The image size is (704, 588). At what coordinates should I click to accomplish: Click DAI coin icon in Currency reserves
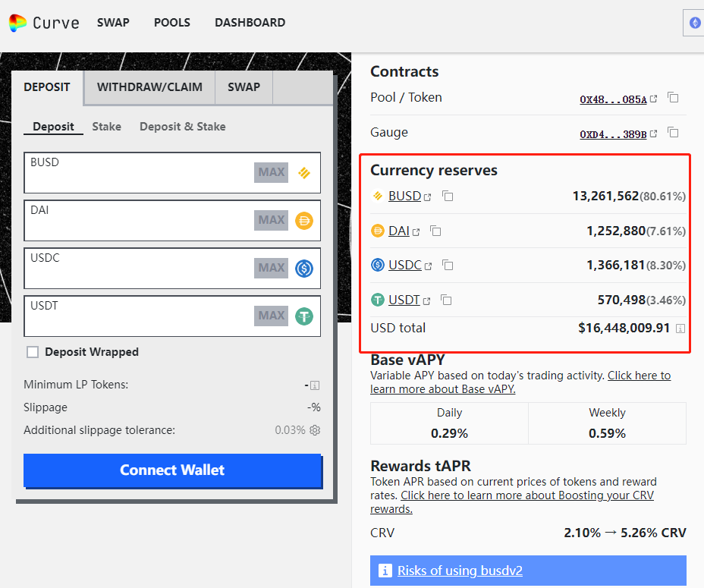click(x=378, y=231)
